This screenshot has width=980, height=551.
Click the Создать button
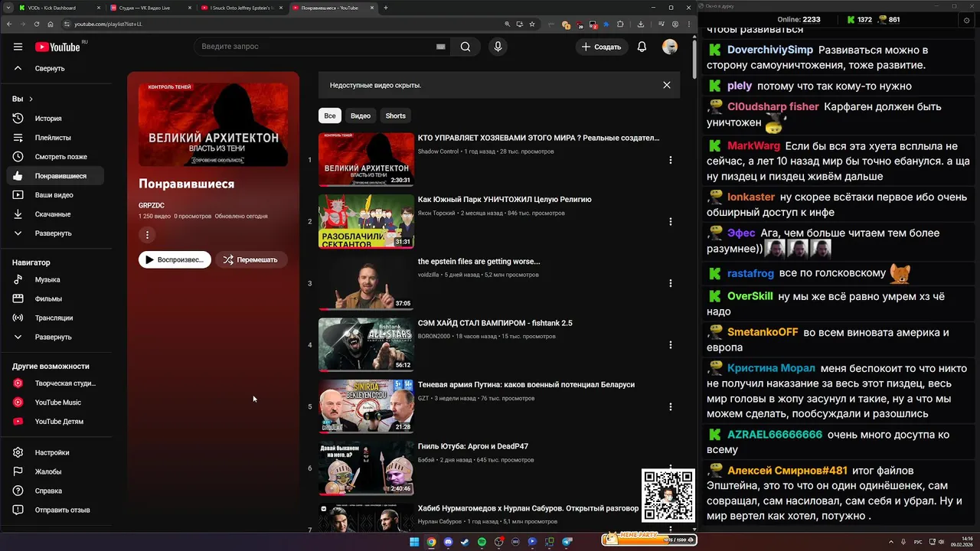click(x=601, y=47)
